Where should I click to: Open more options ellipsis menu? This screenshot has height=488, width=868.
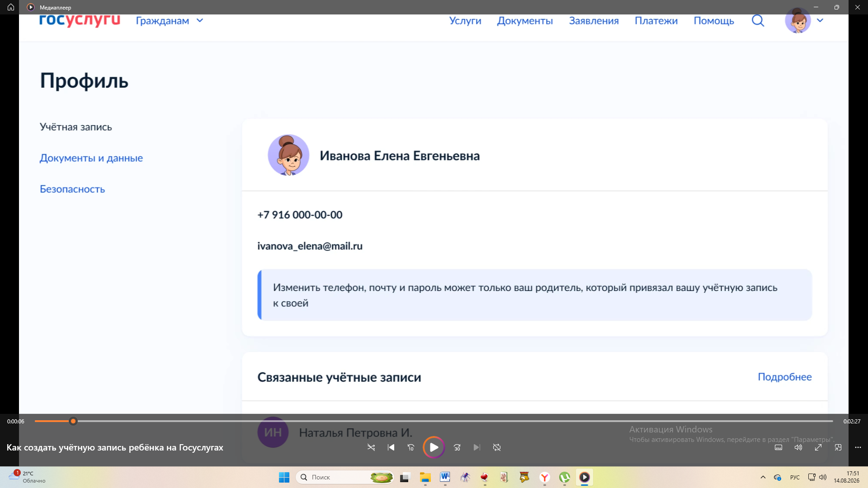coord(858,447)
